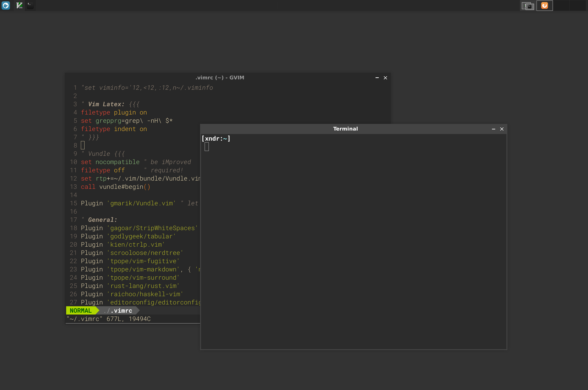Screen dimensions: 588x390
Task: Click line 1 'set viminfo' comment
Action: point(147,88)
